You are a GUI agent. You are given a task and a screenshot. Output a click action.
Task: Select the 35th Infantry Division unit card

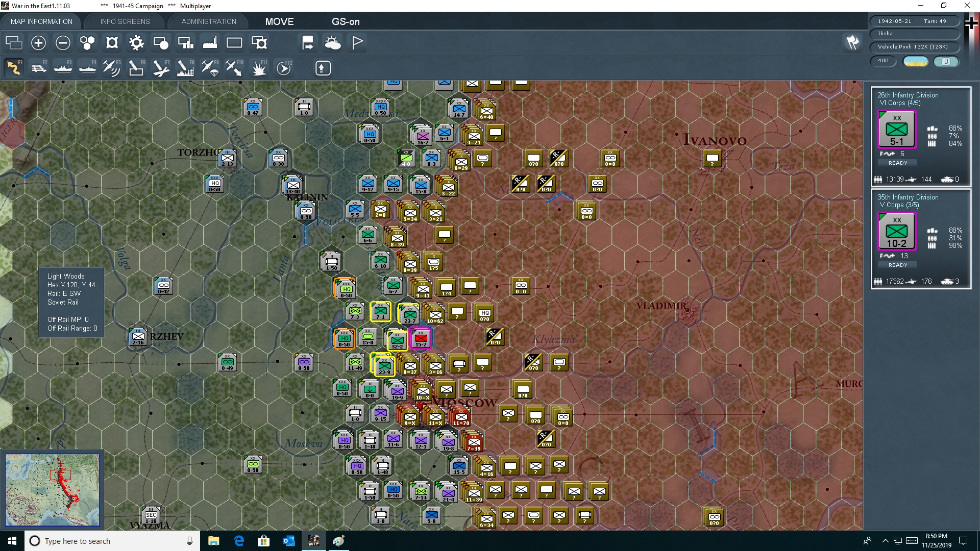pyautogui.click(x=921, y=238)
